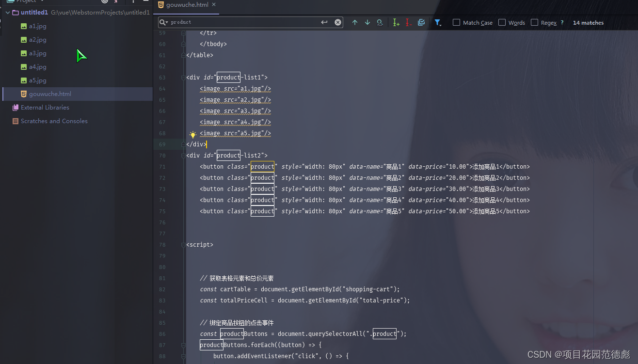Click data-price="30.00" attribute in code
638x364 pixels.
click(x=439, y=189)
